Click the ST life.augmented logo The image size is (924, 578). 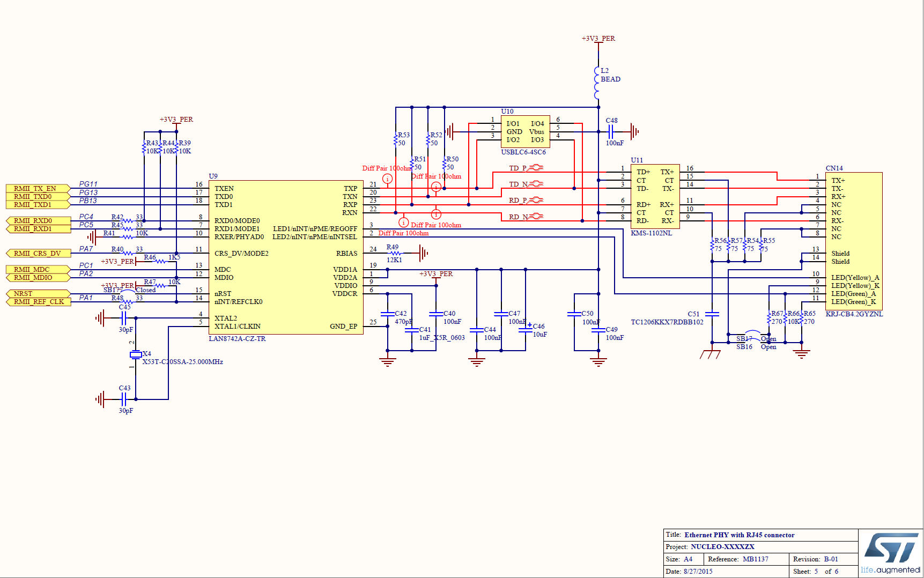(890, 552)
